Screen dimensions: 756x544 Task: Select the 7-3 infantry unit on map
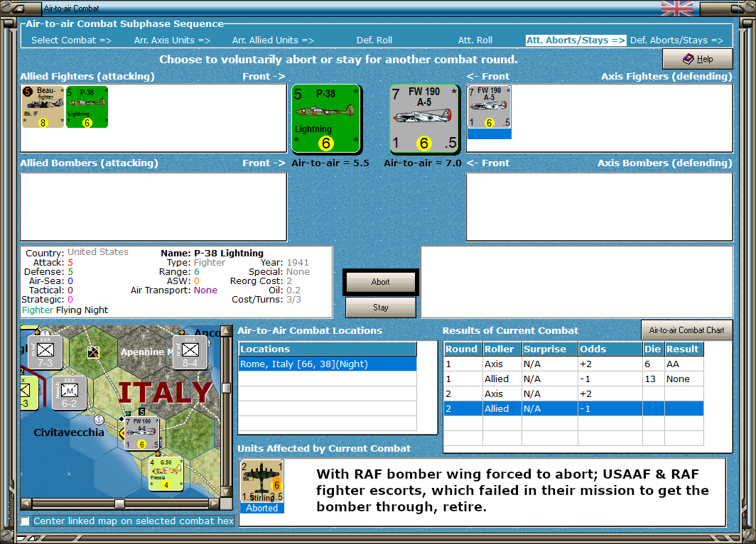click(45, 352)
